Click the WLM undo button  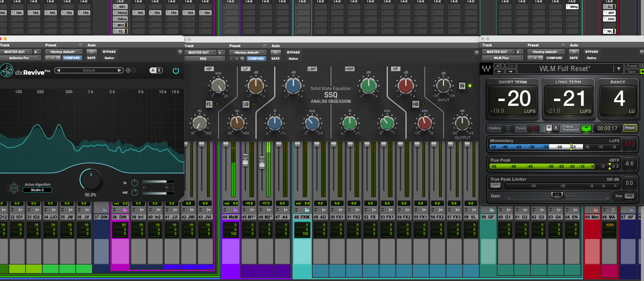point(499,66)
